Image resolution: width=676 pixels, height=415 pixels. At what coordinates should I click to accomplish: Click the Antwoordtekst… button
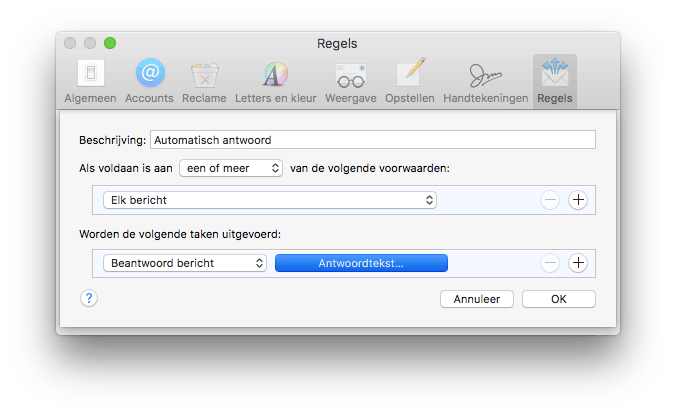pyautogui.click(x=361, y=263)
